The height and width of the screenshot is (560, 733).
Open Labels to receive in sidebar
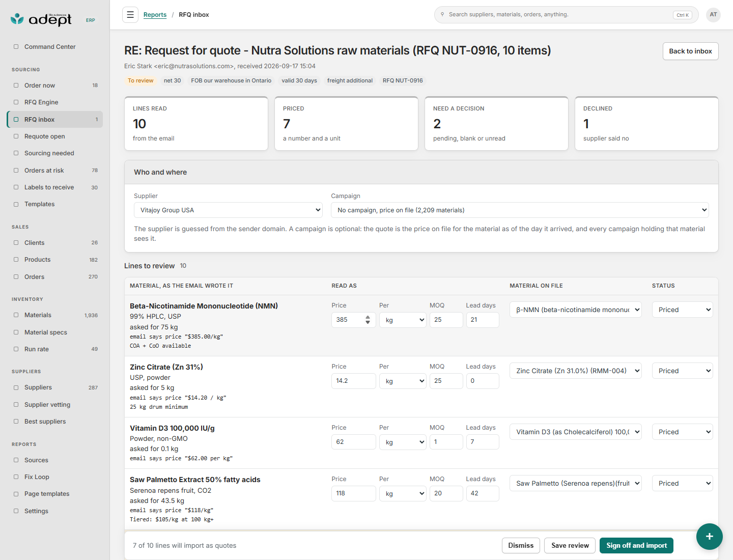tap(55, 187)
